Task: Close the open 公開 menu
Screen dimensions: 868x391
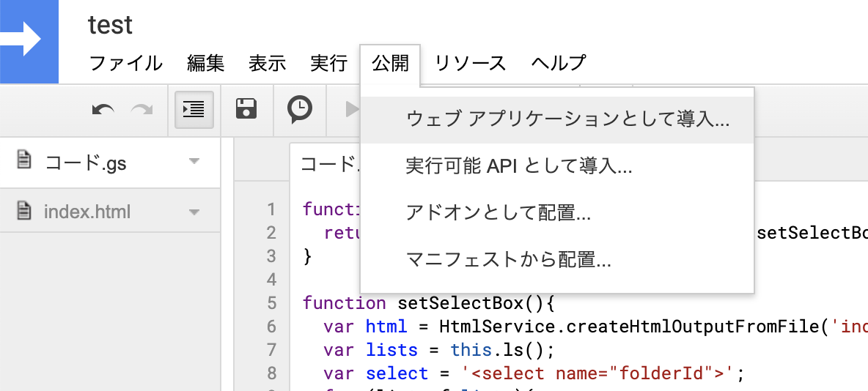Action: pyautogui.click(x=390, y=64)
